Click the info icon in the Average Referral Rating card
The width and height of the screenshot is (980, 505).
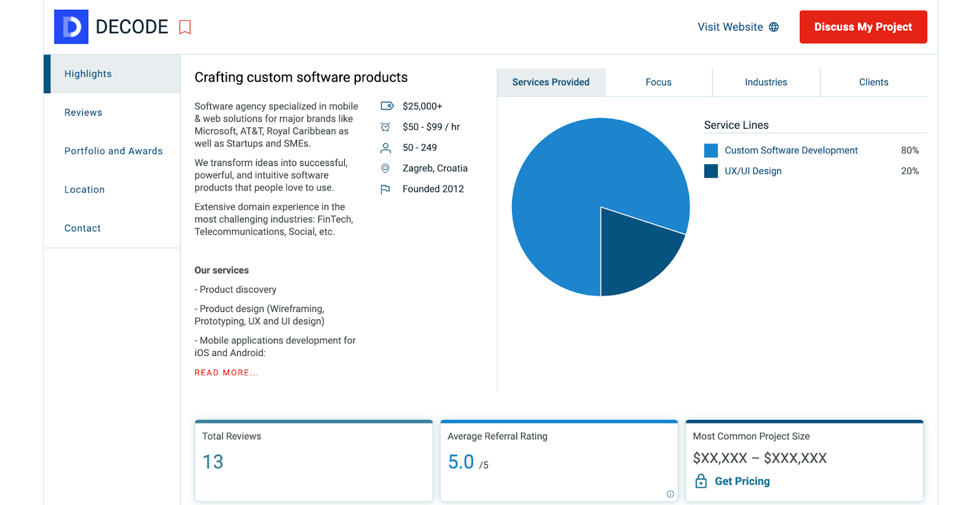click(670, 494)
